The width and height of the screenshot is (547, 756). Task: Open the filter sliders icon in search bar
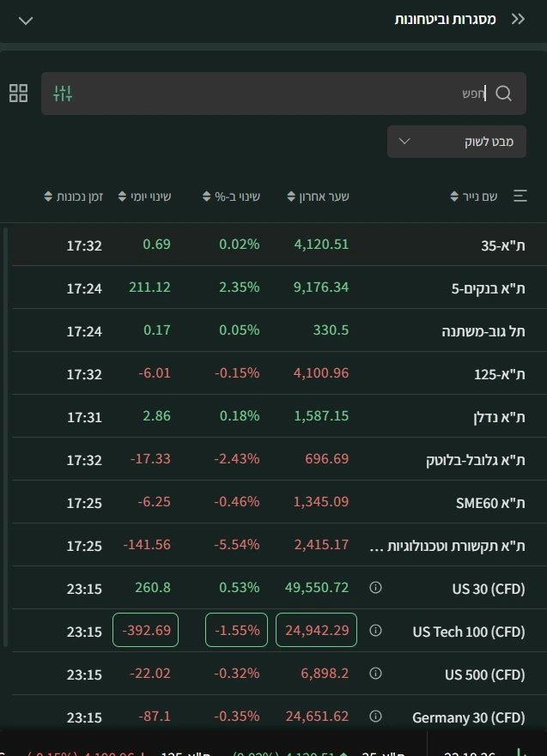click(63, 94)
